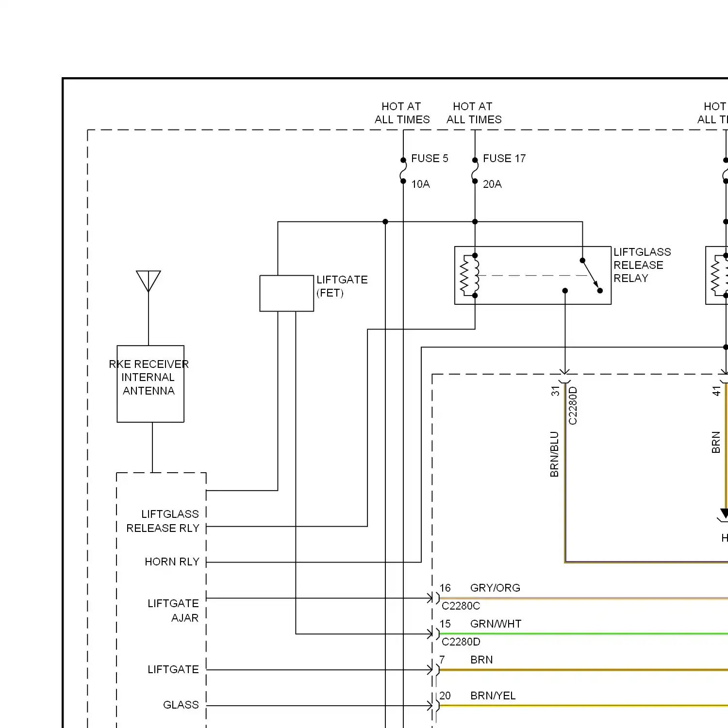Select vertical C2280D connector label at pin 31
This screenshot has width=728, height=728.
[573, 406]
